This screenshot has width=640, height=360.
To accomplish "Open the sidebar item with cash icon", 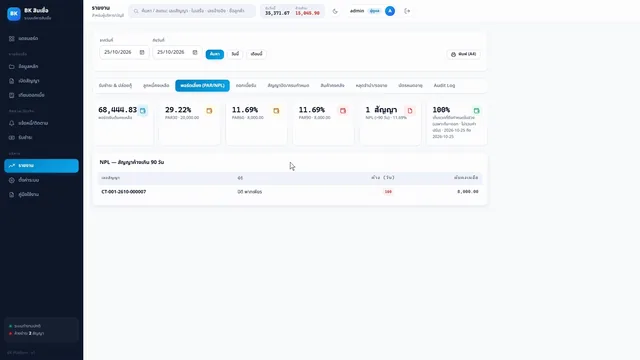I will point(41,138).
